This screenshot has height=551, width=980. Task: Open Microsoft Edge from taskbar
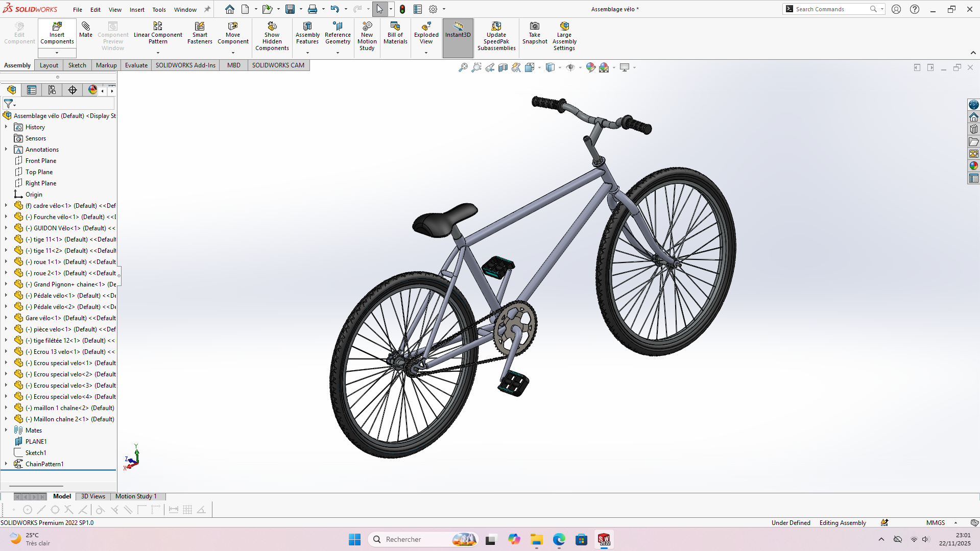point(559,539)
